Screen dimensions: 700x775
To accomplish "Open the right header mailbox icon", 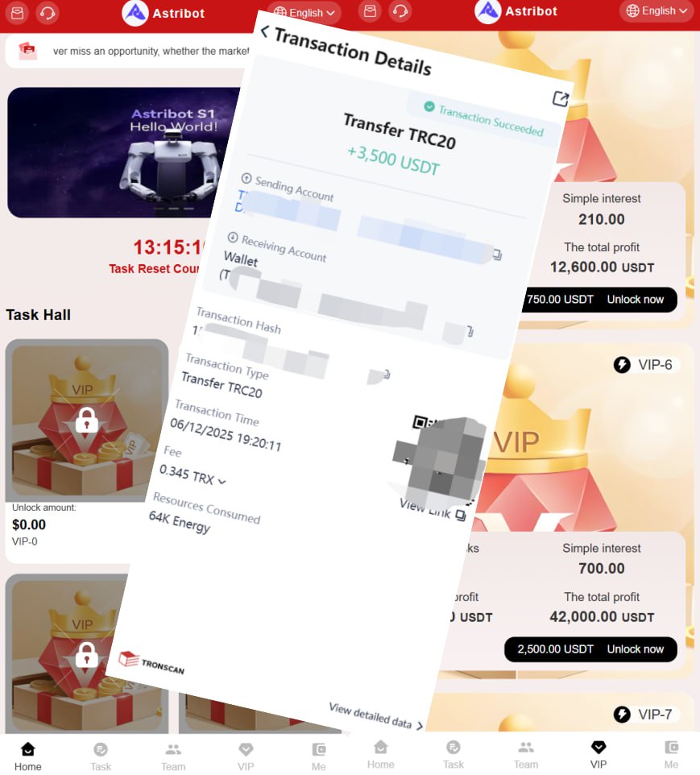I will 371,10.
